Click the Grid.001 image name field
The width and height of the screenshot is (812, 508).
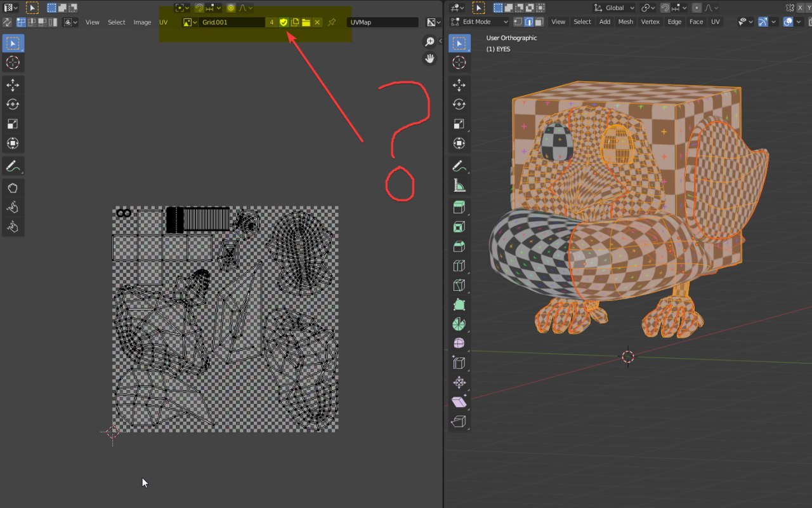tap(232, 22)
